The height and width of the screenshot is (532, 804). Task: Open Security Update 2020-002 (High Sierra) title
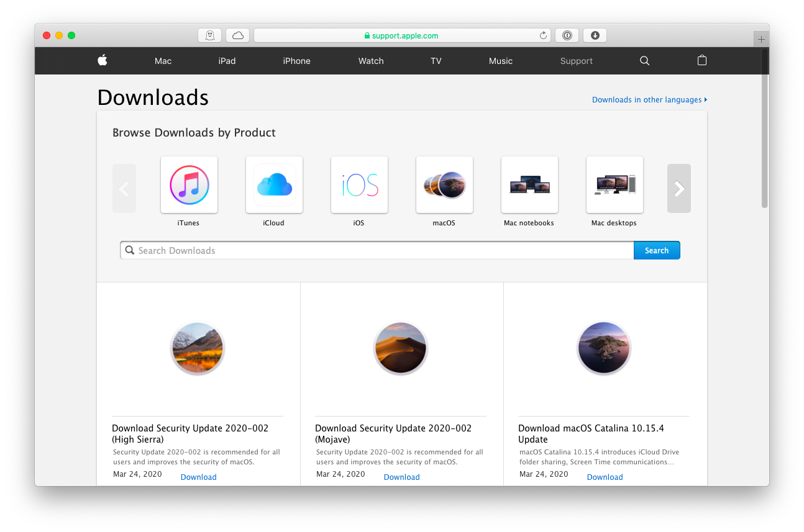pos(190,433)
